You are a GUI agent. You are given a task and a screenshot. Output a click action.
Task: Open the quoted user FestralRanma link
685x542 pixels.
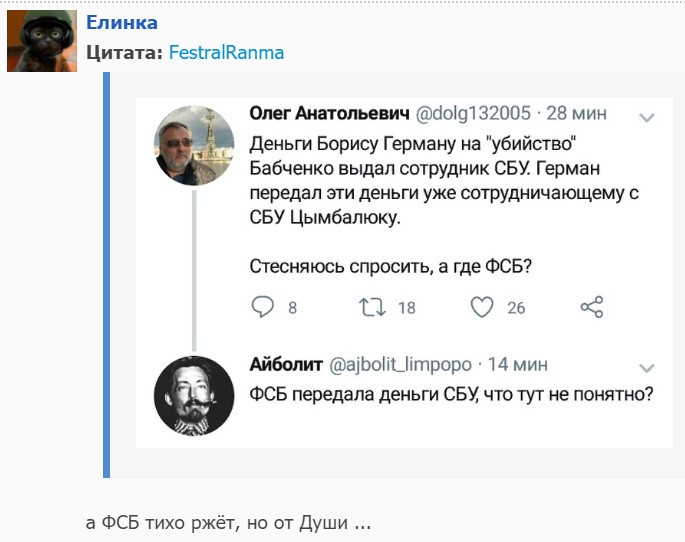click(226, 53)
